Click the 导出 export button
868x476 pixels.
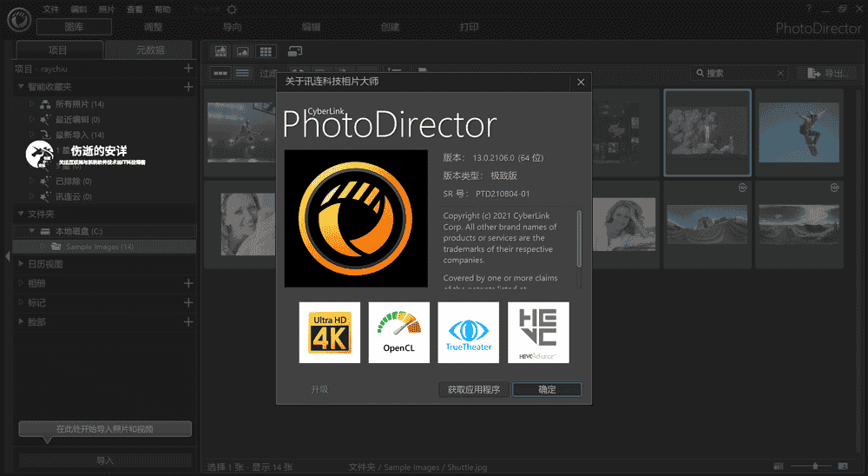coord(828,73)
